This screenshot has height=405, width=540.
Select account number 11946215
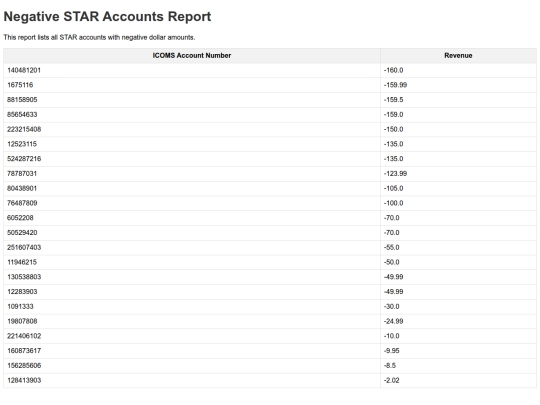[22, 262]
